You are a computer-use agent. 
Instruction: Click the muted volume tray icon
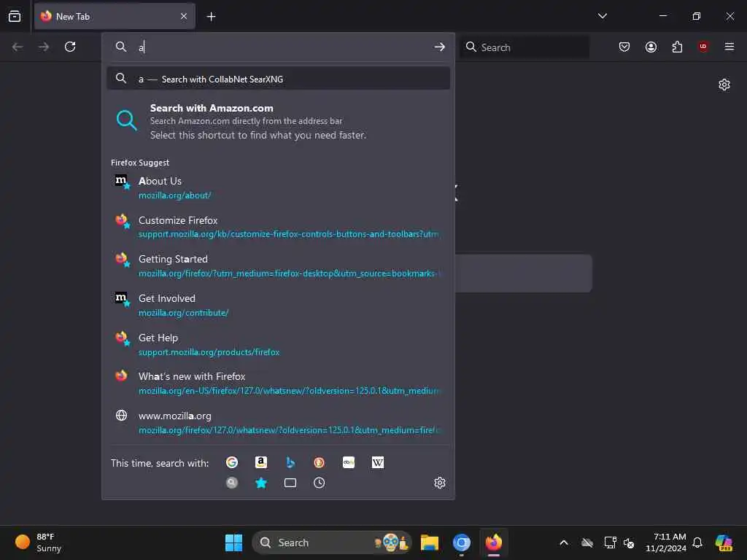click(629, 542)
